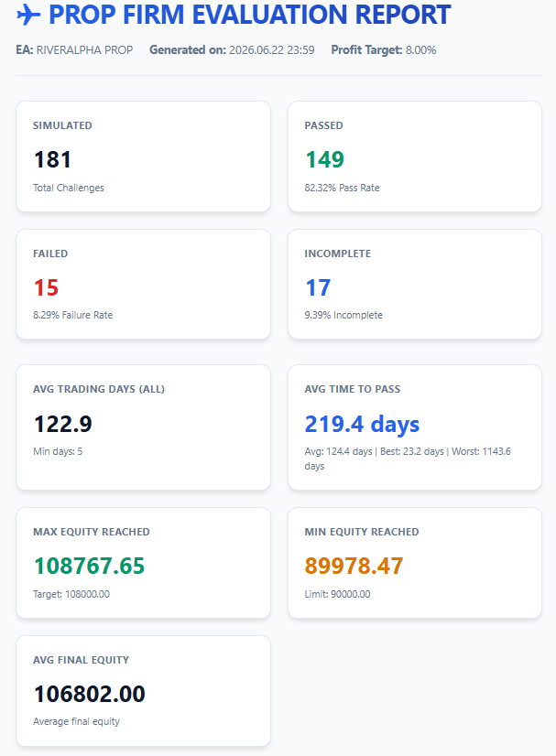
Task: Select the Passed 149 value
Action: 325,159
